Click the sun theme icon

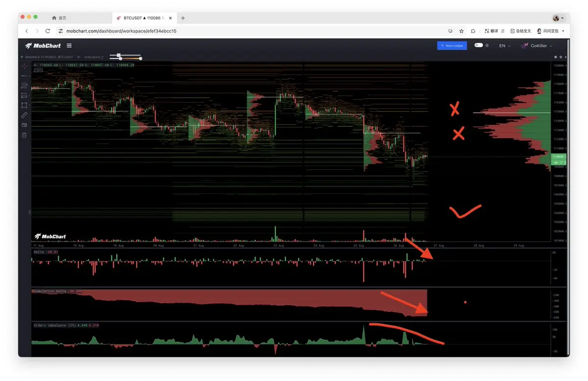pos(487,45)
